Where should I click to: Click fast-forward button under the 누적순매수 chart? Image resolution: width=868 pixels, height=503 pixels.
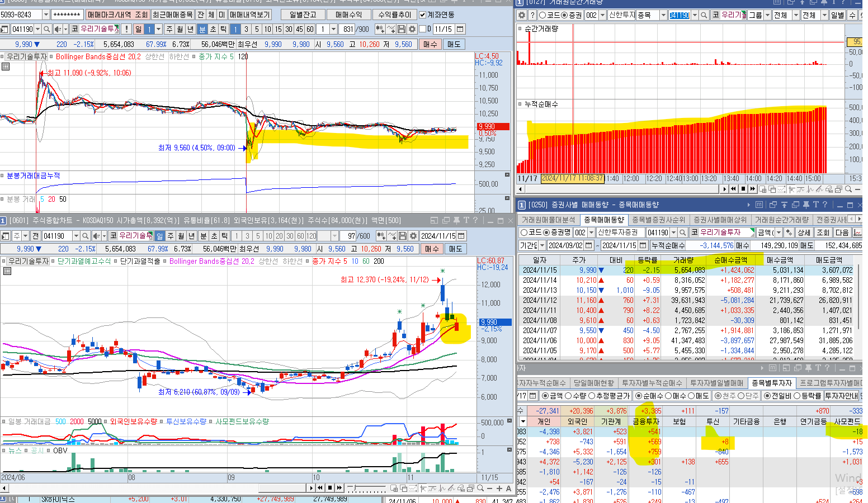pos(753,189)
